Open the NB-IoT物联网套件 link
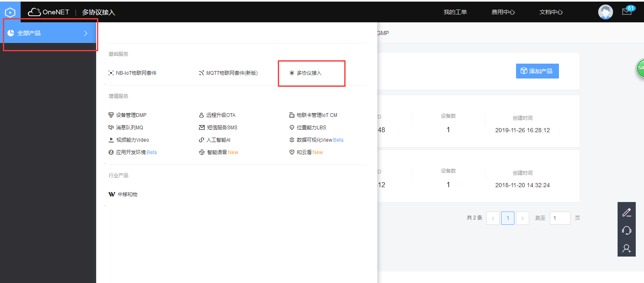The image size is (644, 283). (x=136, y=73)
